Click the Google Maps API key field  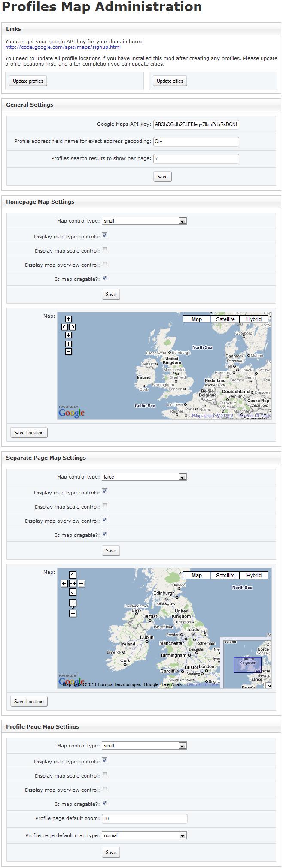196,124
